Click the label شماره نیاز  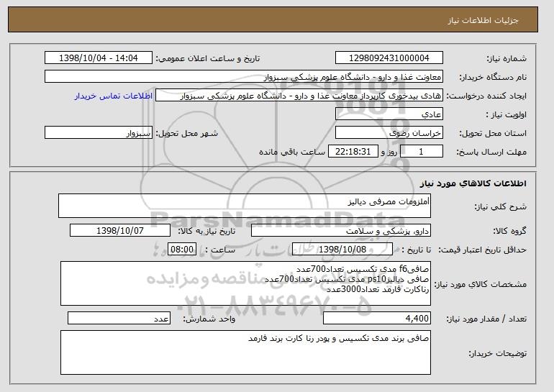[507, 58]
